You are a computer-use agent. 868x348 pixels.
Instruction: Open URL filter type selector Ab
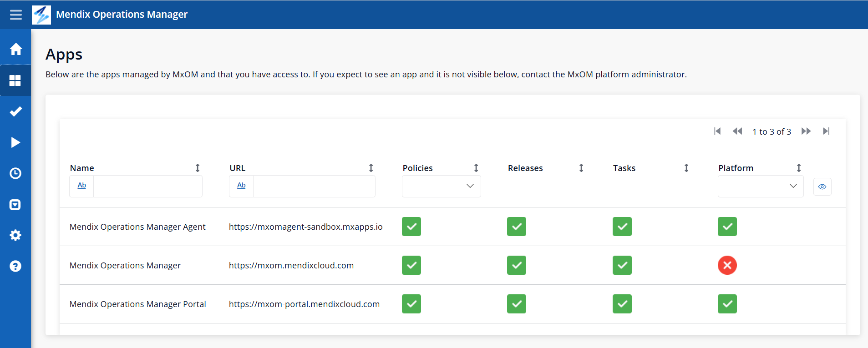tap(241, 186)
